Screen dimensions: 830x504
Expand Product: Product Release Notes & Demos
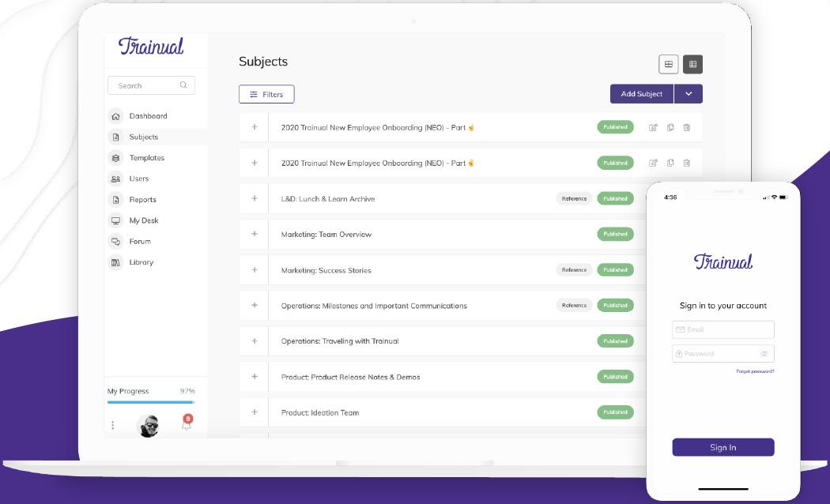(x=255, y=377)
